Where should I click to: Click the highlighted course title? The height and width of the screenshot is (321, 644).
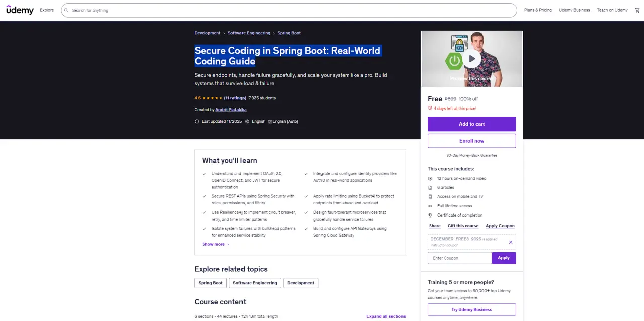(x=287, y=56)
